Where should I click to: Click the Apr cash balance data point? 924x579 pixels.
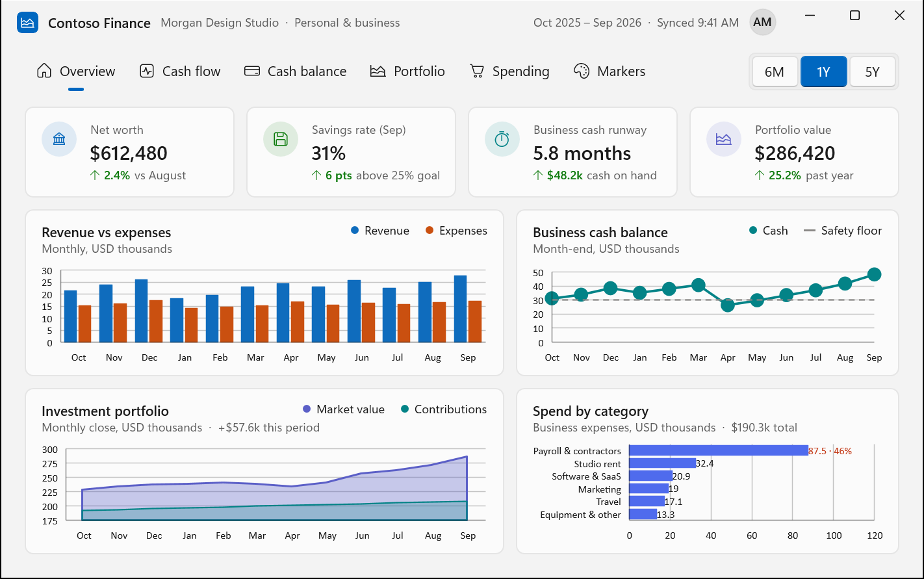728,305
